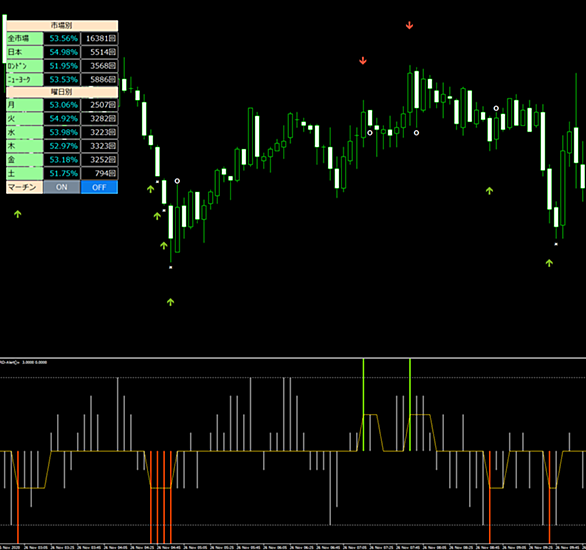This screenshot has width=586, height=550.
Task: Click the white bar at the panel's left edge
Action: tap(4, 38)
